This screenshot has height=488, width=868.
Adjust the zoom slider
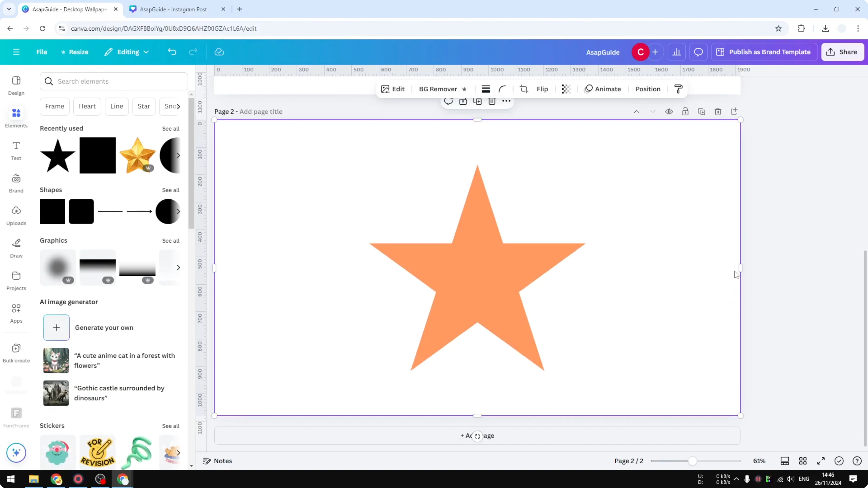pyautogui.click(x=693, y=461)
